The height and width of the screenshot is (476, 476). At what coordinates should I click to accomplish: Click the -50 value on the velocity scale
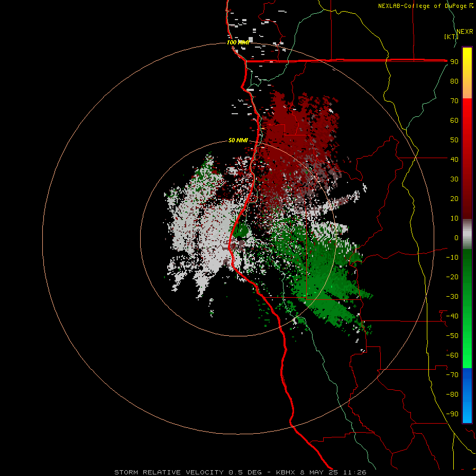tap(452, 336)
